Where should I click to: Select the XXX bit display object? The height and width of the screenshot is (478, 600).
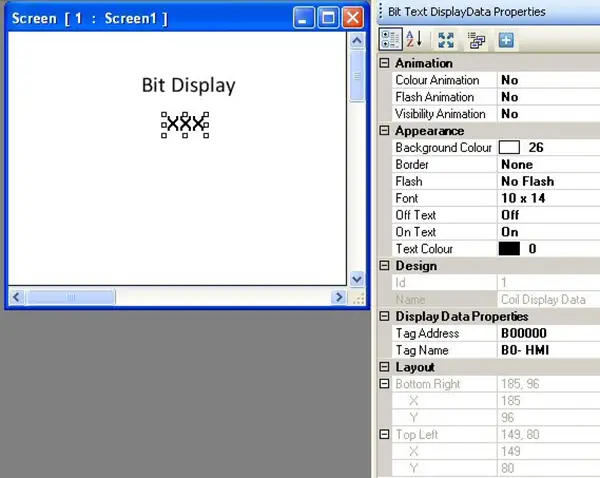(185, 124)
